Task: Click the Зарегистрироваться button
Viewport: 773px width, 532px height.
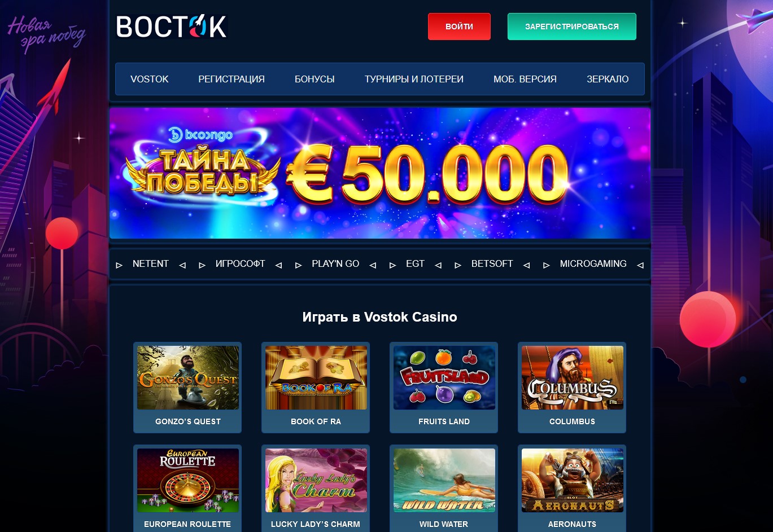Action: click(x=572, y=27)
